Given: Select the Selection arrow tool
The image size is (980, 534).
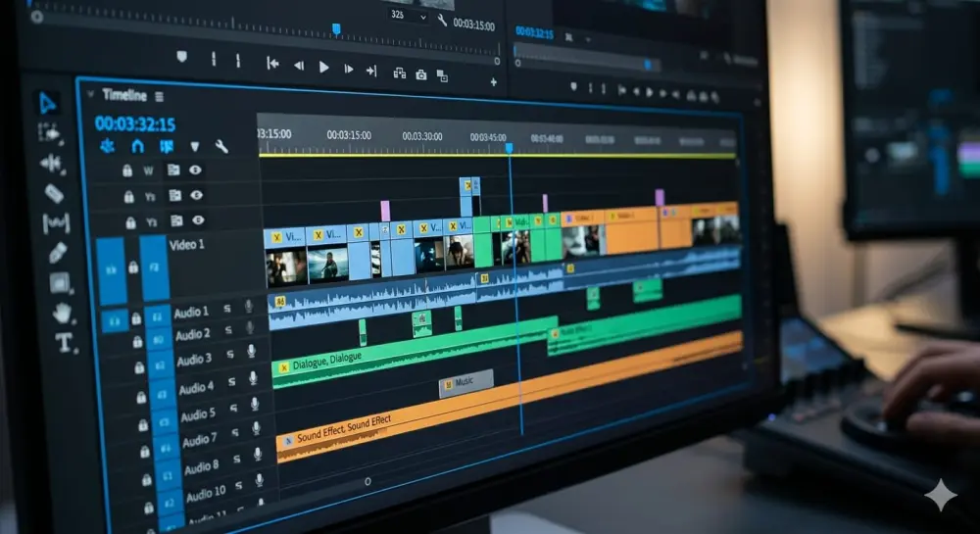Looking at the screenshot, I should coord(47,103).
